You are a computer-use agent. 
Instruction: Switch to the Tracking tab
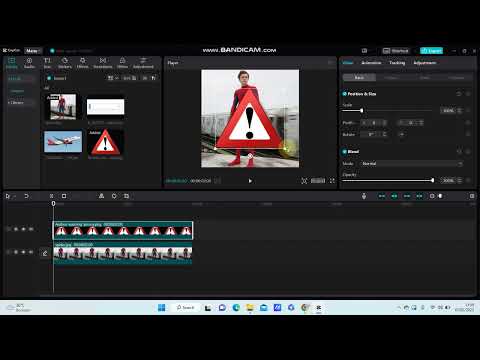pos(397,63)
